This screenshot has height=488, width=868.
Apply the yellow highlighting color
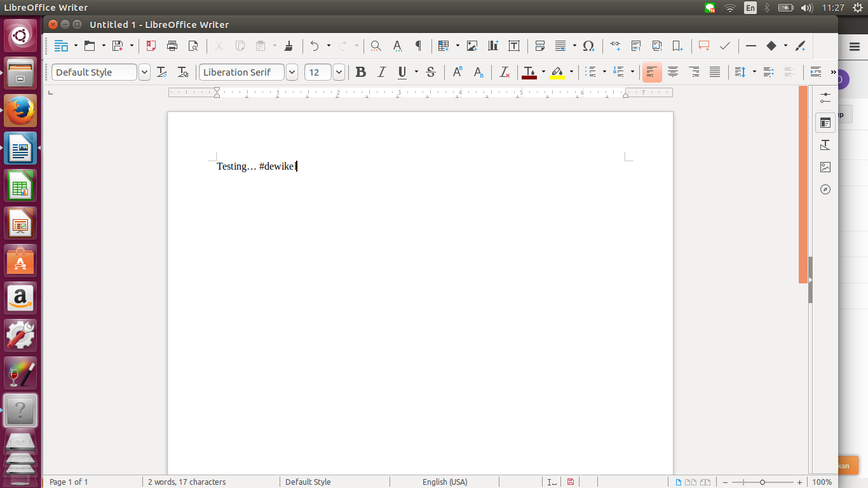[x=557, y=72]
